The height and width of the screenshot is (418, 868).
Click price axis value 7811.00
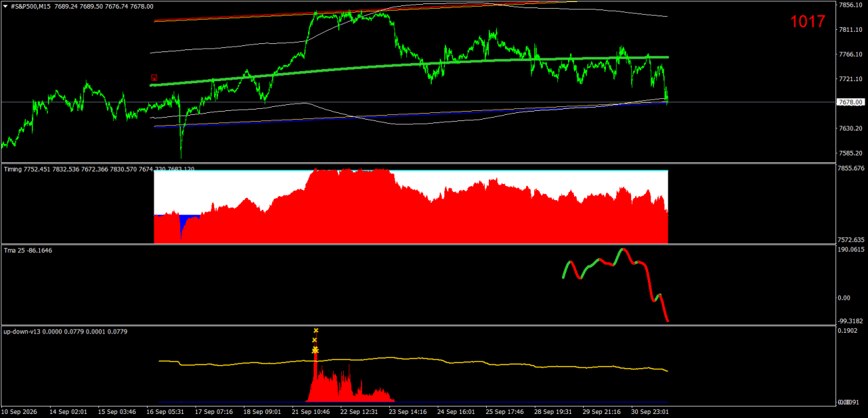[850, 30]
